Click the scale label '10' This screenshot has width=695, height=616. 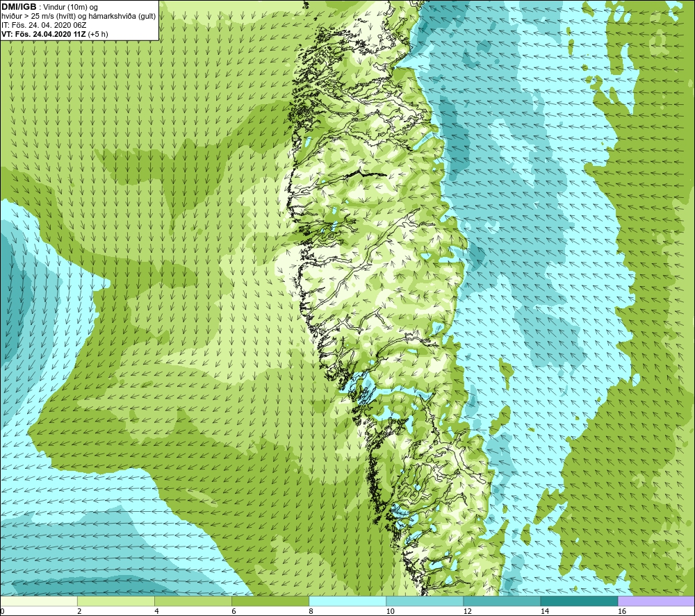[390, 612]
